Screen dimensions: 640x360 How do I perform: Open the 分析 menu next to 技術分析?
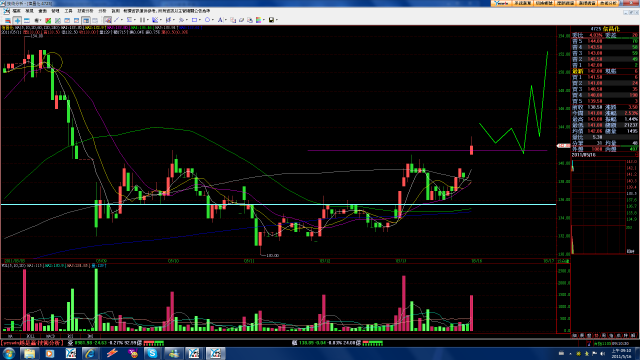tap(102, 11)
